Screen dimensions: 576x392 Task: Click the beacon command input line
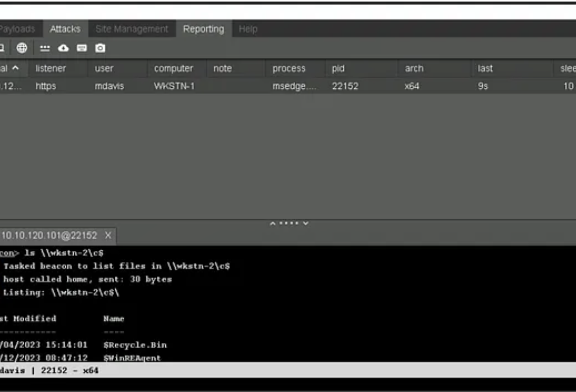pos(281,384)
